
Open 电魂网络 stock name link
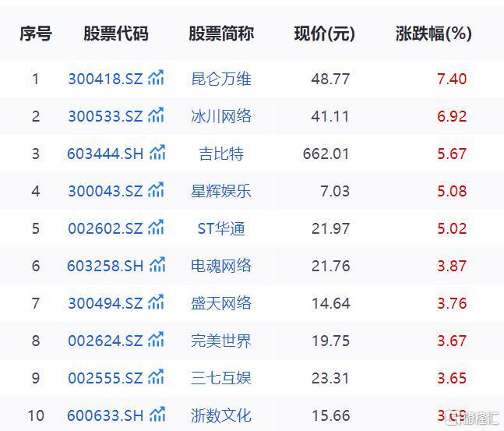221,266
